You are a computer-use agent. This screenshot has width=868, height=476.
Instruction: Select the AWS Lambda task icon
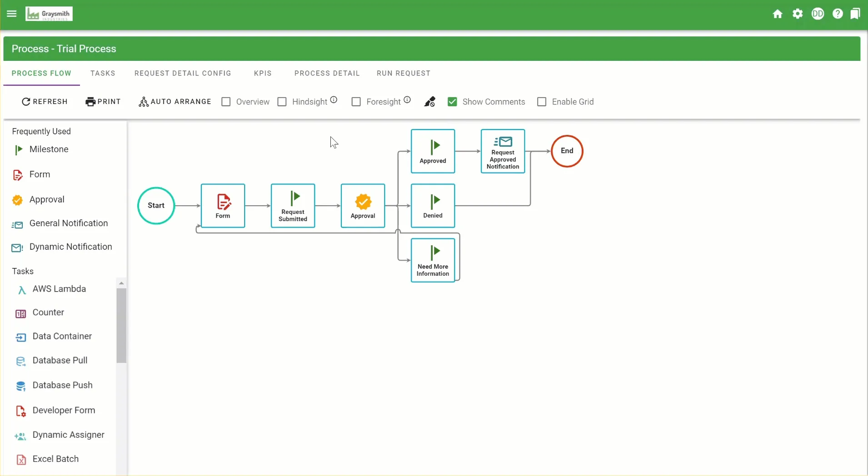click(x=21, y=290)
